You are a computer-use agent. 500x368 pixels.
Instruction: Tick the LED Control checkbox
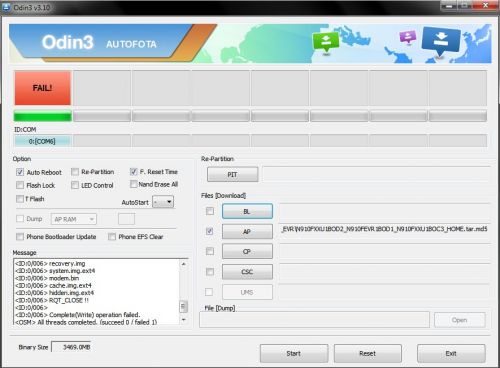point(75,185)
